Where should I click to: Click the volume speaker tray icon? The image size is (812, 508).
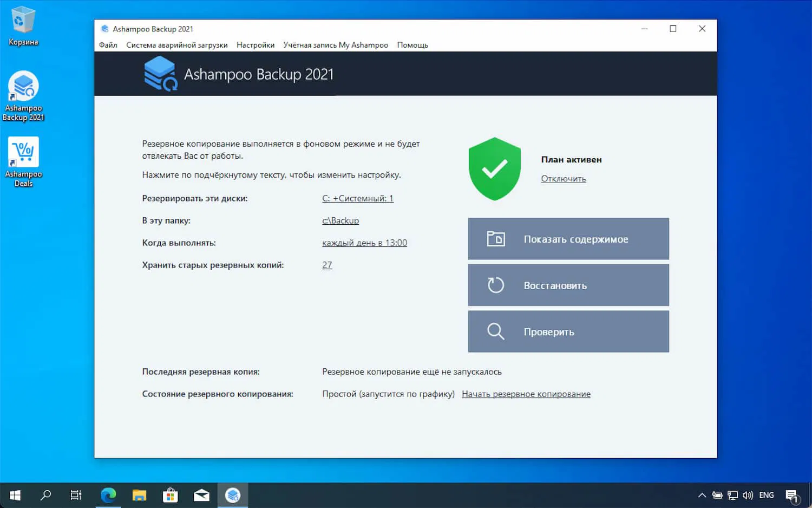tap(748, 495)
